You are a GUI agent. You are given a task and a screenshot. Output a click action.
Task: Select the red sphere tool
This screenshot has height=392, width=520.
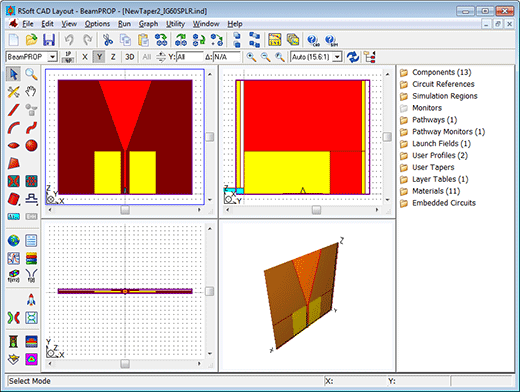31,146
